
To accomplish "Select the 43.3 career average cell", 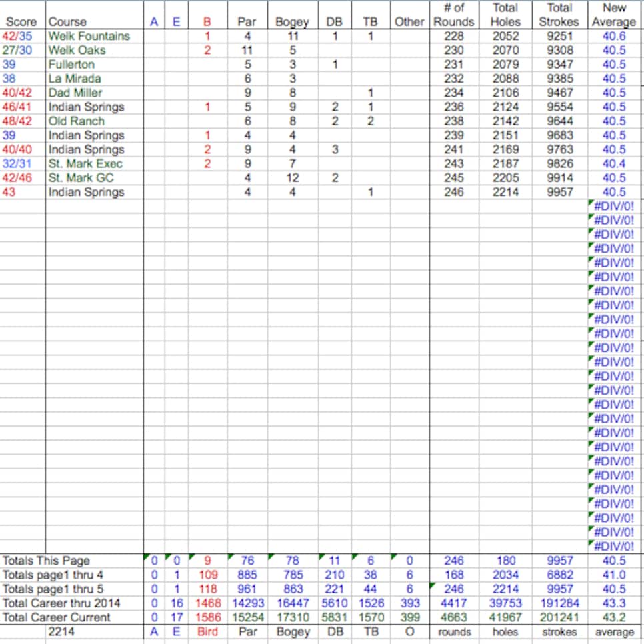I will click(614, 603).
